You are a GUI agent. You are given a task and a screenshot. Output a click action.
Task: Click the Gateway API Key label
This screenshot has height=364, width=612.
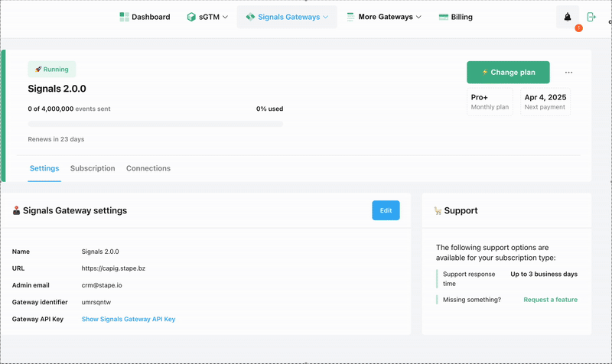coord(37,319)
